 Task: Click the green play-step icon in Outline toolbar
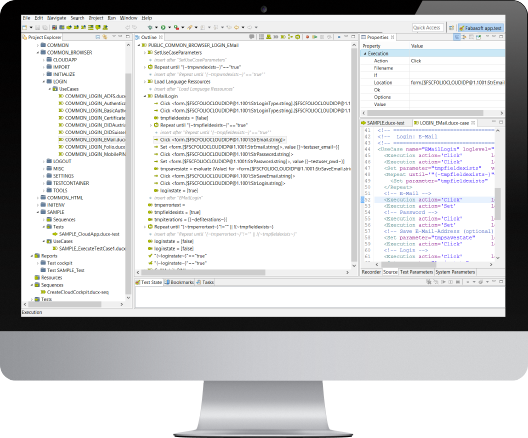pos(315,37)
